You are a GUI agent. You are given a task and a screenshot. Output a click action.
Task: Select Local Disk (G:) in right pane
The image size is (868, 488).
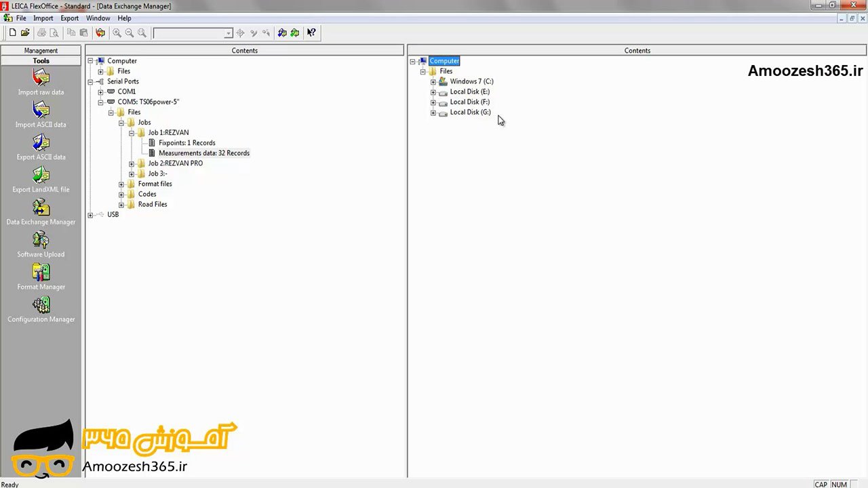click(x=470, y=113)
